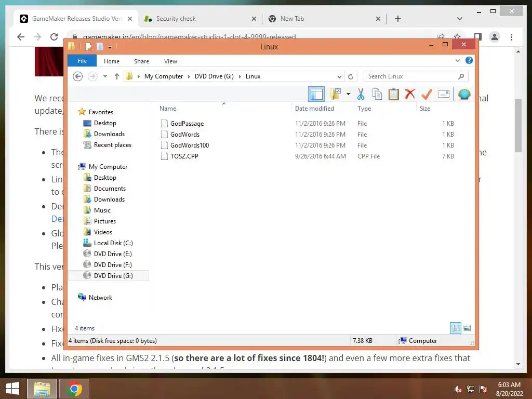Switch to large icons view layout
Screen dimensions: 532x399
point(467,328)
